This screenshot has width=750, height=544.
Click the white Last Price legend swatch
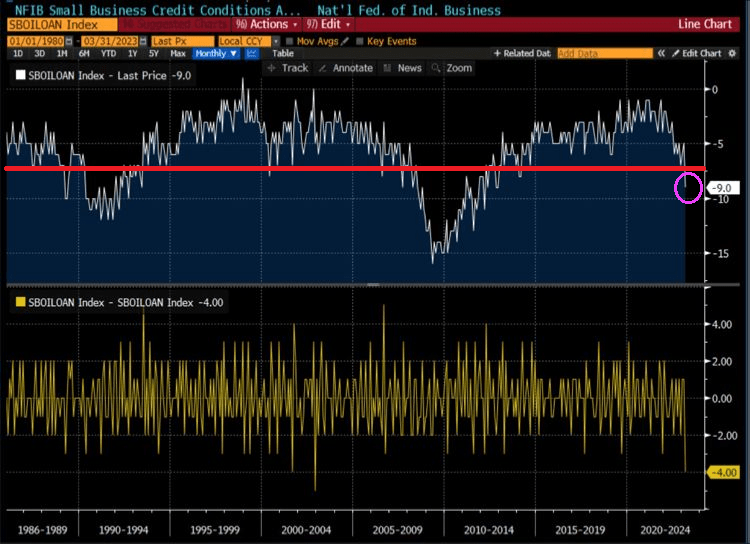point(20,74)
